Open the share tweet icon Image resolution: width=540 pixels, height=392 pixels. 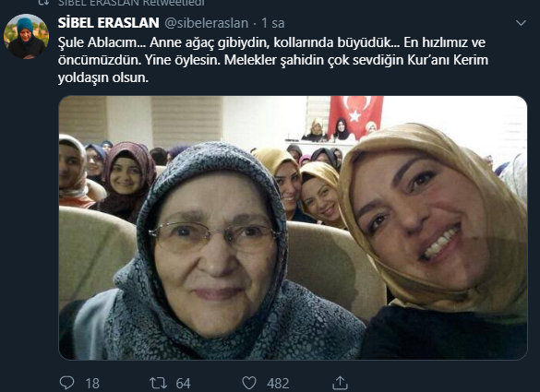coord(340,383)
